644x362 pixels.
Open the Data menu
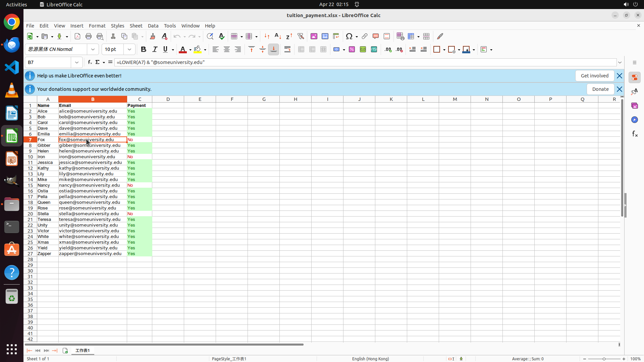point(153,26)
